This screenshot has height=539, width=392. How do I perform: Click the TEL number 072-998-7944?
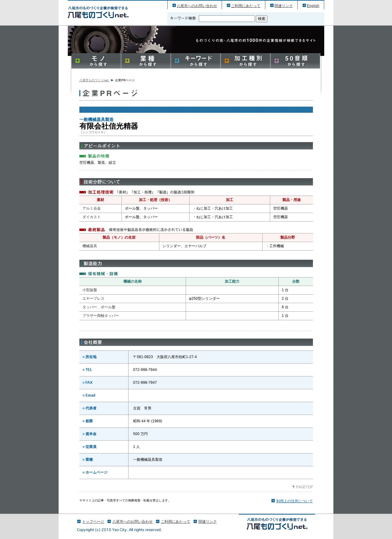[x=145, y=370]
